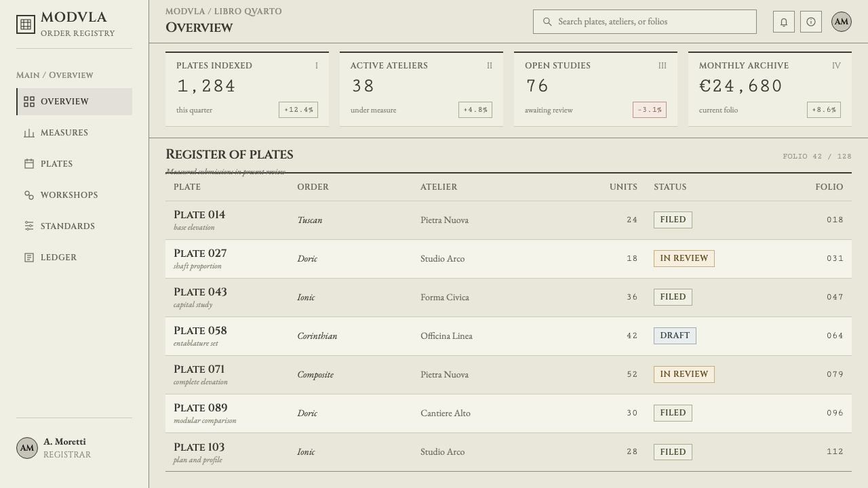
Task: Click In Review badge on Plate 027
Action: coord(684,258)
